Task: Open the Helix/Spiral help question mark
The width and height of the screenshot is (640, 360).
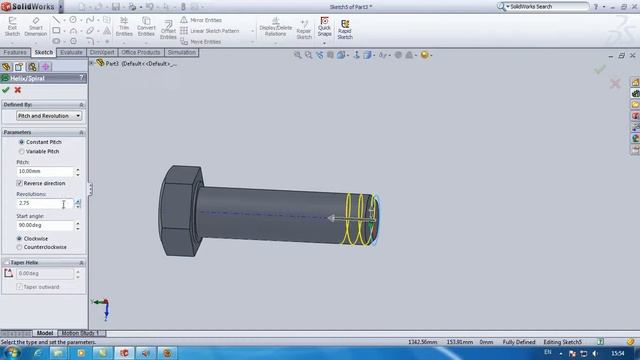Action: pos(82,78)
